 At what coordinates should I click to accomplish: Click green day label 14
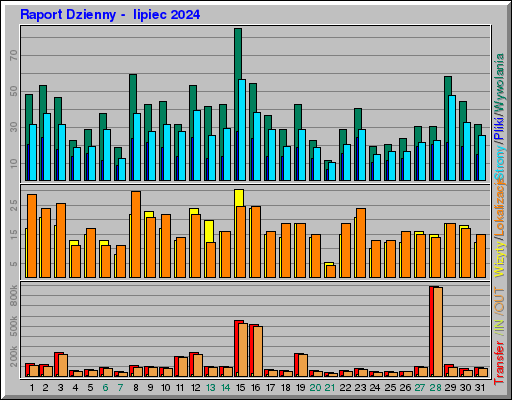(x=225, y=388)
